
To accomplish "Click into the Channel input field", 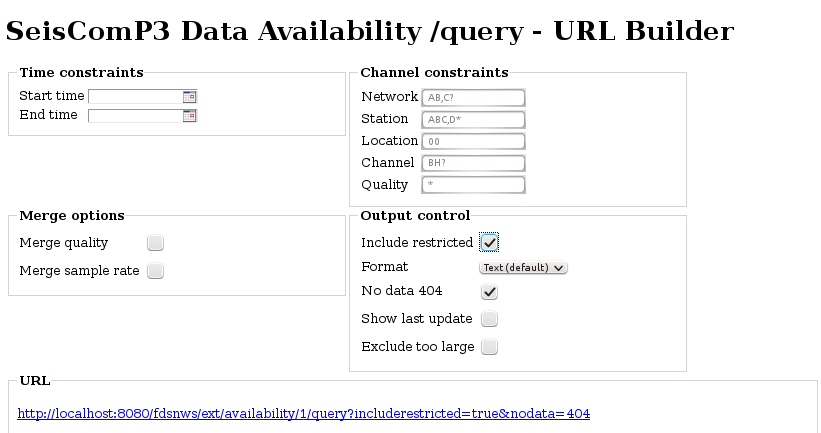I will [473, 163].
